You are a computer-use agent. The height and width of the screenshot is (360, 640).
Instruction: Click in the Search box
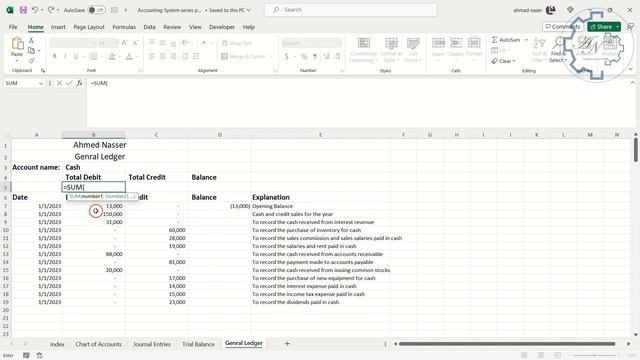pyautogui.click(x=351, y=10)
